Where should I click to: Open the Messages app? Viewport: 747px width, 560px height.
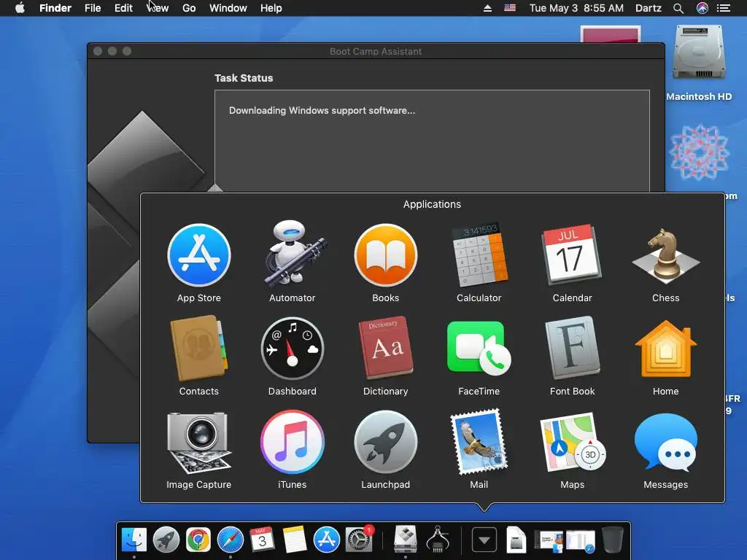[x=665, y=442]
